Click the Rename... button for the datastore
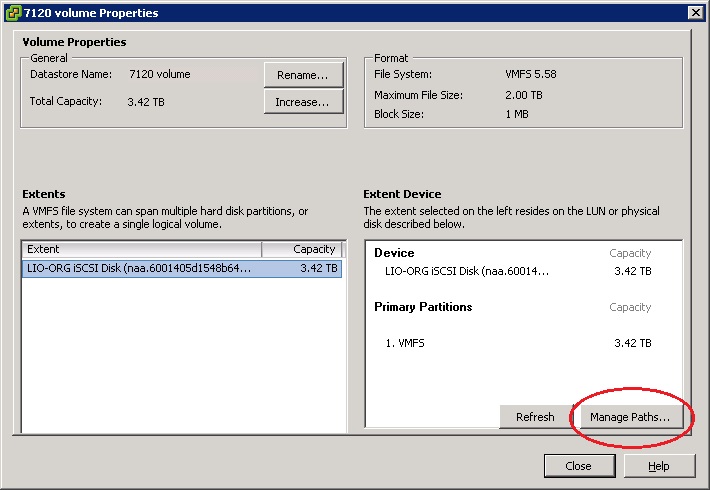Viewport: 710px width, 490px height. 303,75
